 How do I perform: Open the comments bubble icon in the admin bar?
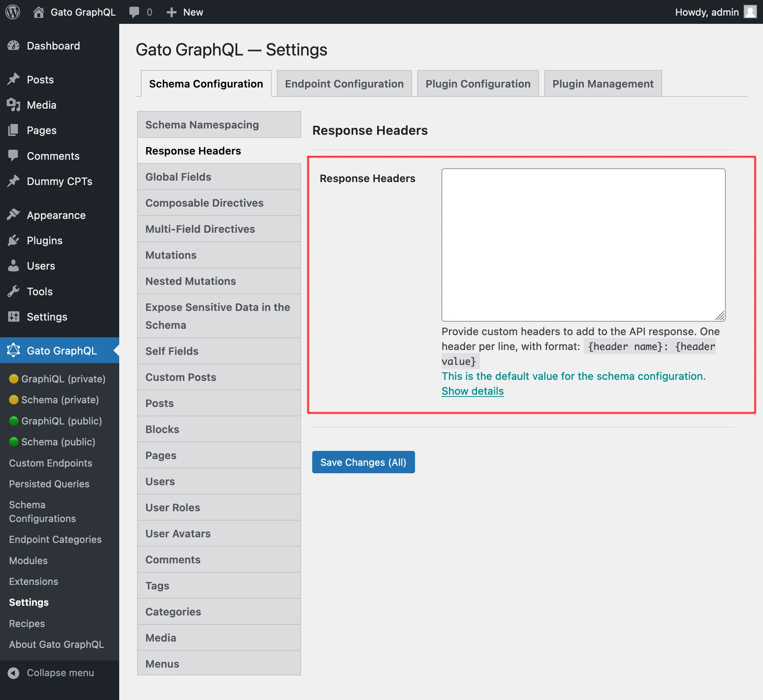134,12
